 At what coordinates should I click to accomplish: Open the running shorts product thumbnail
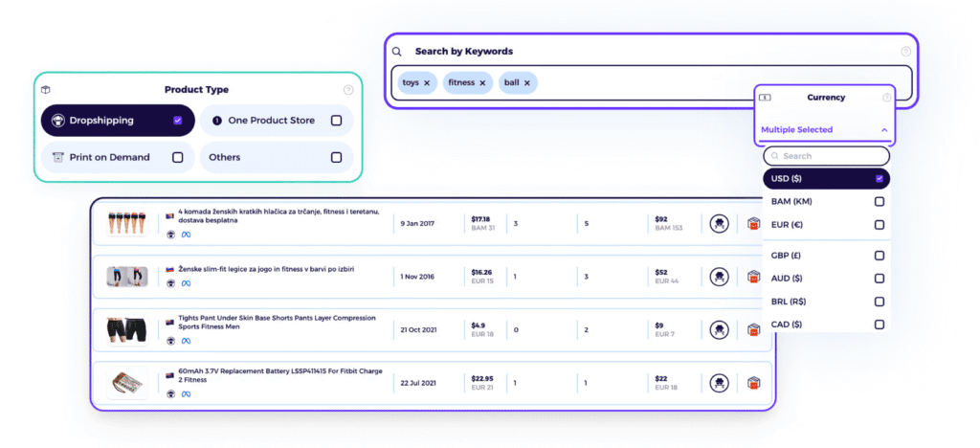pyautogui.click(x=127, y=223)
